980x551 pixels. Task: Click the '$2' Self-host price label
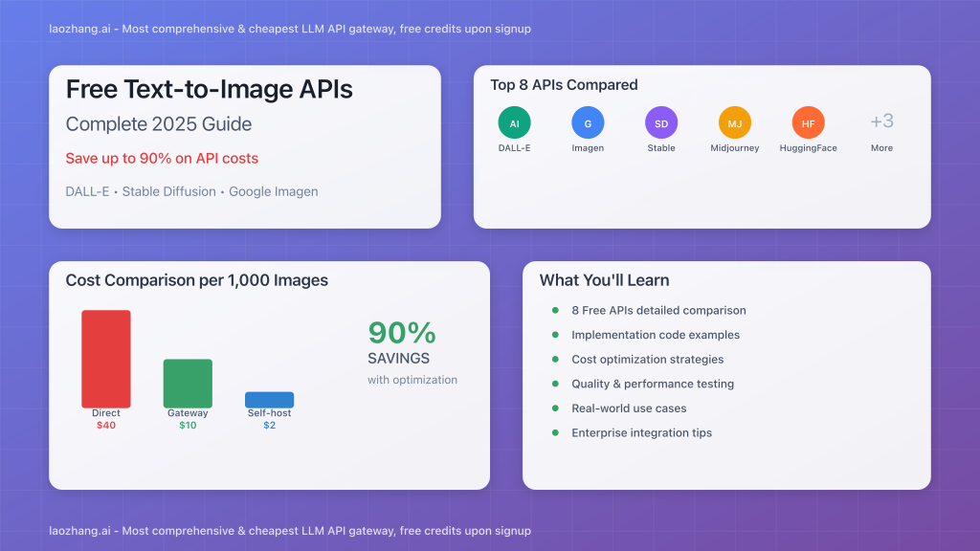(x=269, y=426)
